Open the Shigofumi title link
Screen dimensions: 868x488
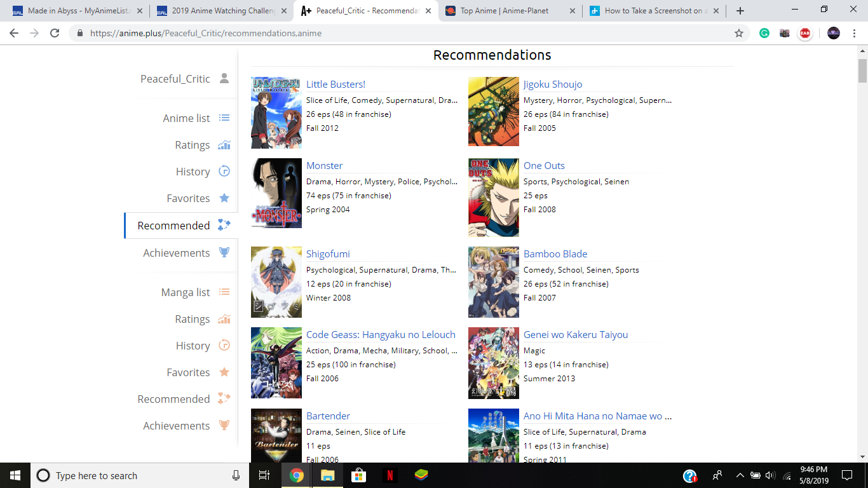(x=328, y=254)
